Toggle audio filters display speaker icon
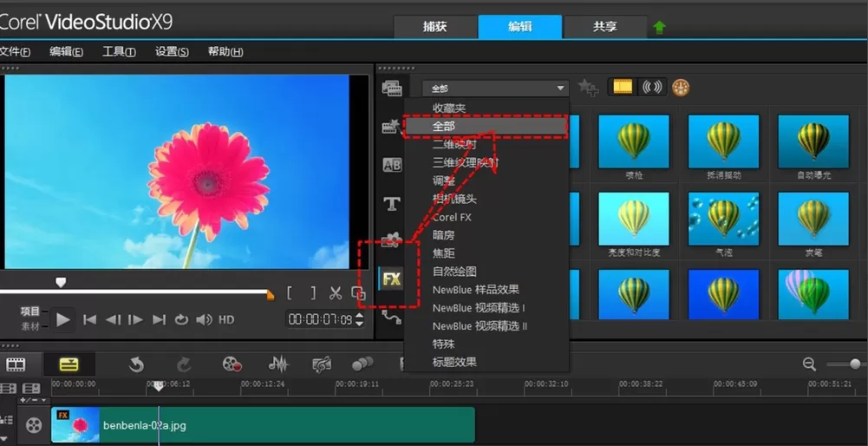The height and width of the screenshot is (446, 868). (x=652, y=87)
